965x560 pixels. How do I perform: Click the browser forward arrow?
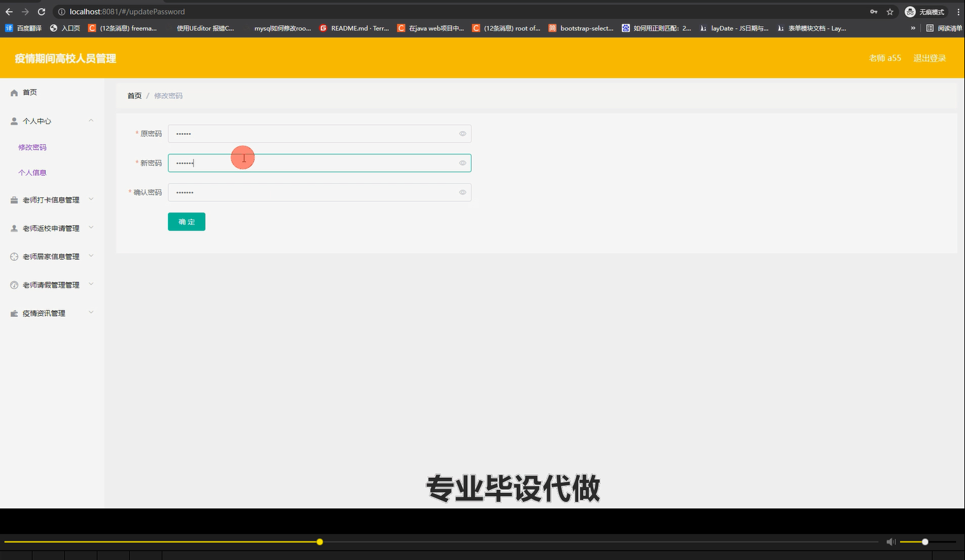pyautogui.click(x=25, y=11)
